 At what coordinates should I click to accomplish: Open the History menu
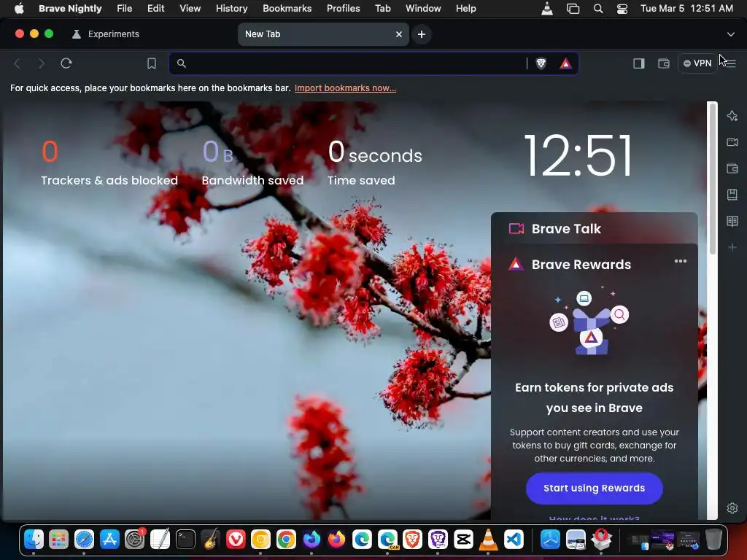[231, 8]
